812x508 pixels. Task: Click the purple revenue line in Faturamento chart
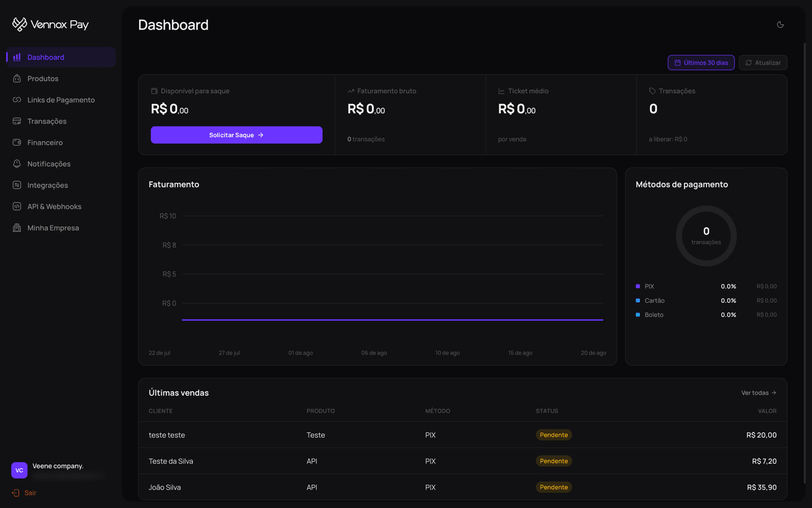pyautogui.click(x=392, y=320)
